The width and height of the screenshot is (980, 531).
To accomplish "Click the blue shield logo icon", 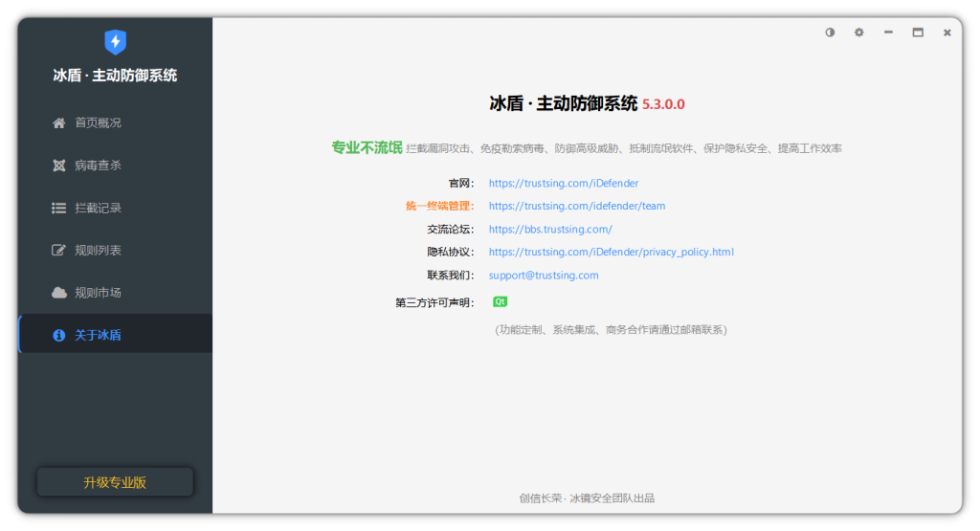I will [x=115, y=42].
